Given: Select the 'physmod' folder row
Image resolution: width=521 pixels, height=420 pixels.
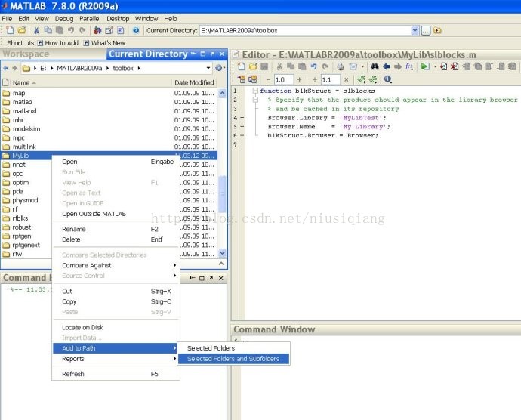Looking at the screenshot, I should point(26,200).
